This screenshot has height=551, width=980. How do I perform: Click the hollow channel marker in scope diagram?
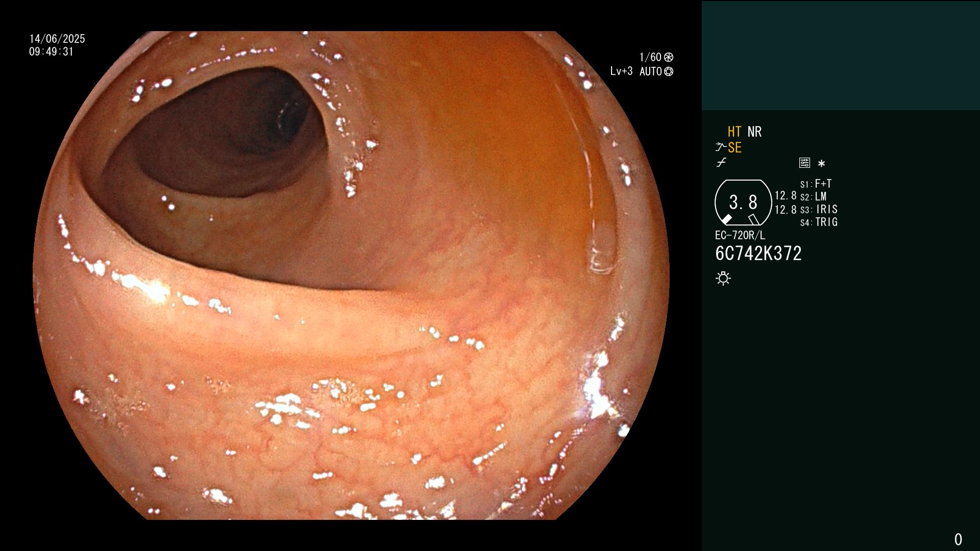click(754, 219)
